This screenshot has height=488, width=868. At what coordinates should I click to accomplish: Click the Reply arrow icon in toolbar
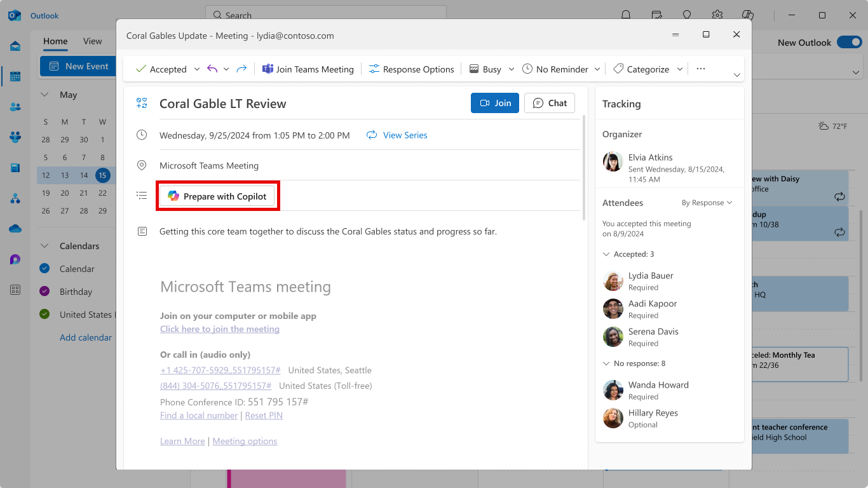(x=212, y=69)
